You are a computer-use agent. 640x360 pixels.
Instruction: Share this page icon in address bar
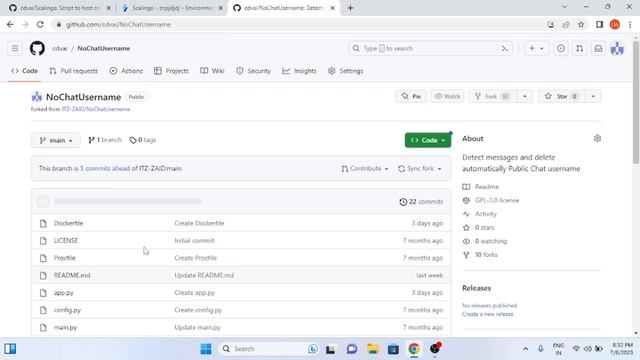(x=566, y=24)
